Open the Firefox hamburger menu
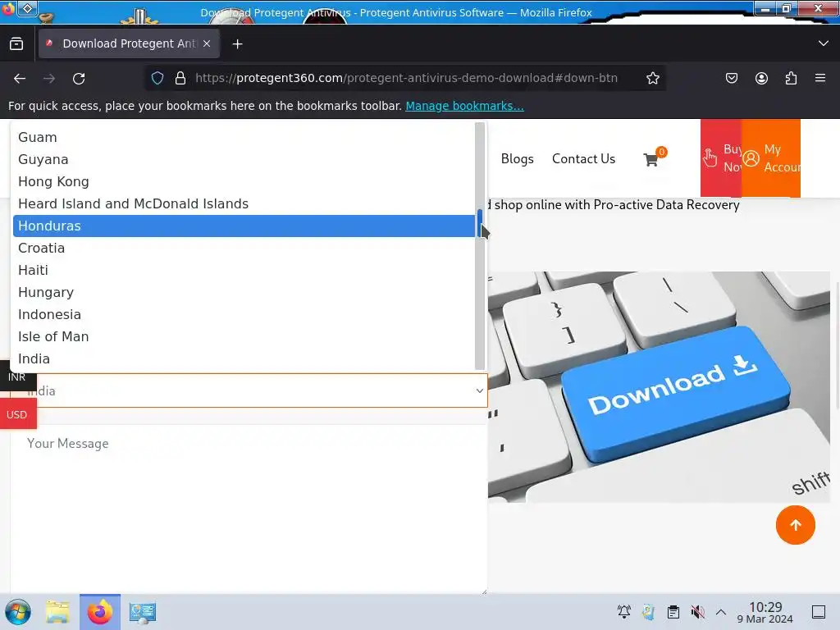The width and height of the screenshot is (840, 630). tap(820, 78)
